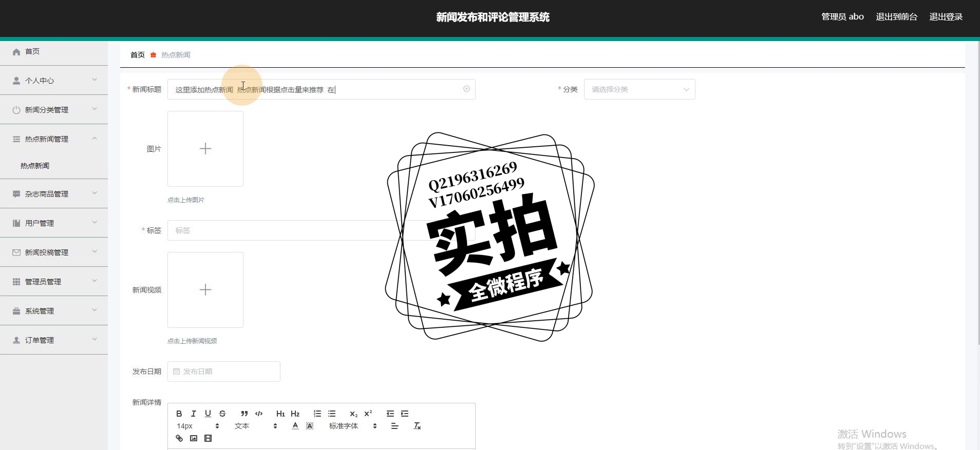The width and height of the screenshot is (980, 450).
Task: Open the 分类 category select dropdown
Action: pyautogui.click(x=639, y=89)
